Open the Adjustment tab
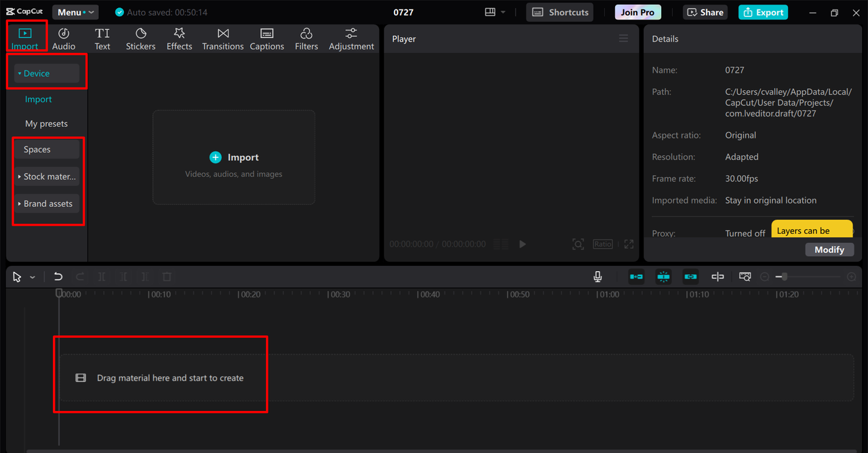Image resolution: width=868 pixels, height=453 pixels. coord(351,39)
